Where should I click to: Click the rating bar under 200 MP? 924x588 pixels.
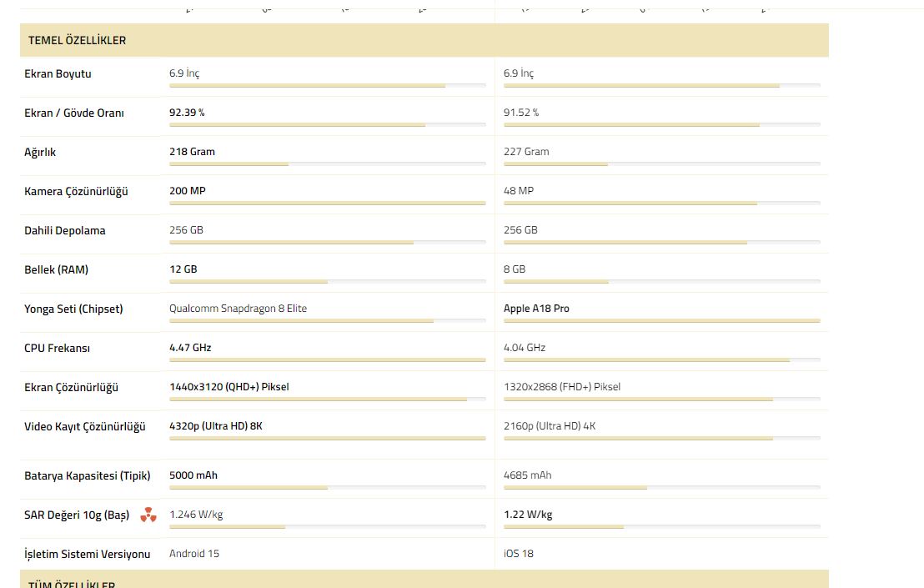pyautogui.click(x=328, y=204)
